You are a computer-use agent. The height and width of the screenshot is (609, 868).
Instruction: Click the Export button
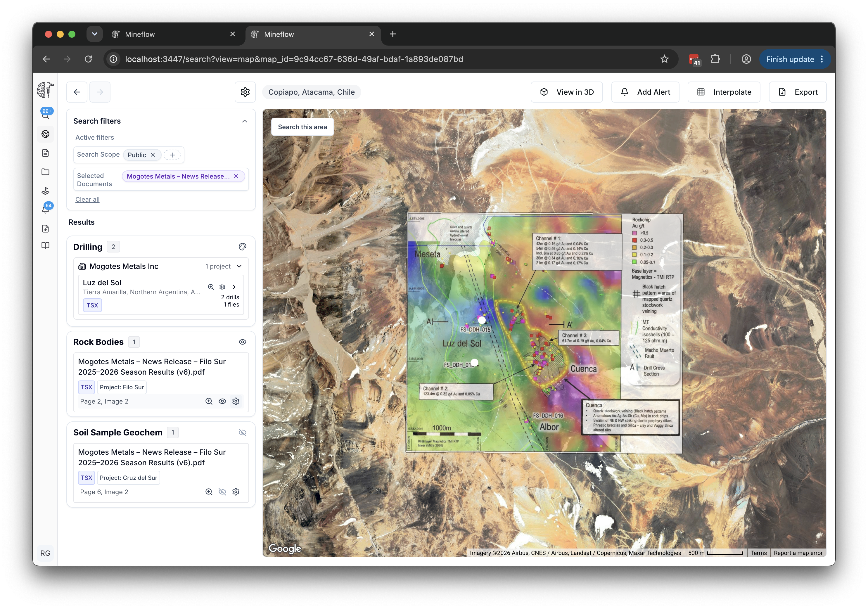click(x=798, y=92)
